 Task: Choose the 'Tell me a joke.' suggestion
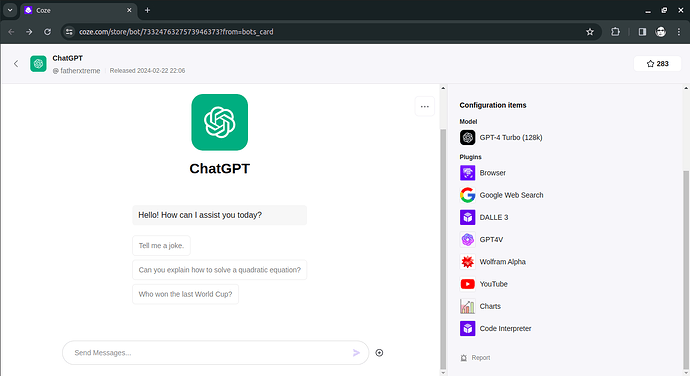[x=161, y=246]
